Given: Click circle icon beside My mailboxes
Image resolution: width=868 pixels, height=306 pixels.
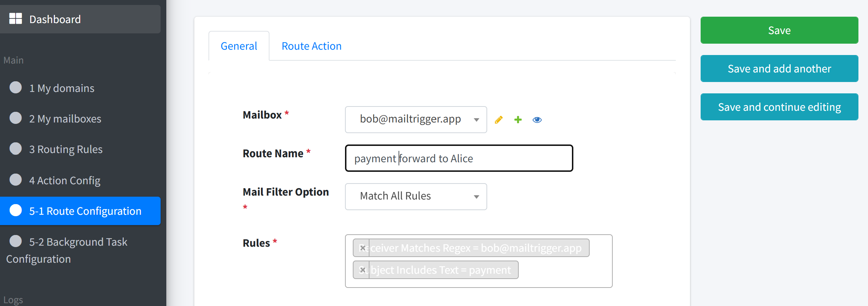Looking at the screenshot, I should [16, 118].
